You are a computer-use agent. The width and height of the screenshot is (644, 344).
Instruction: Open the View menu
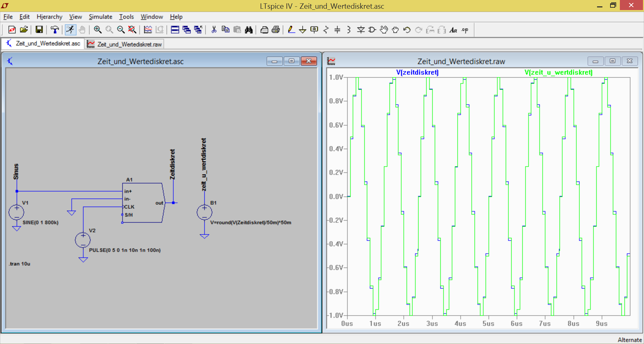(75, 17)
